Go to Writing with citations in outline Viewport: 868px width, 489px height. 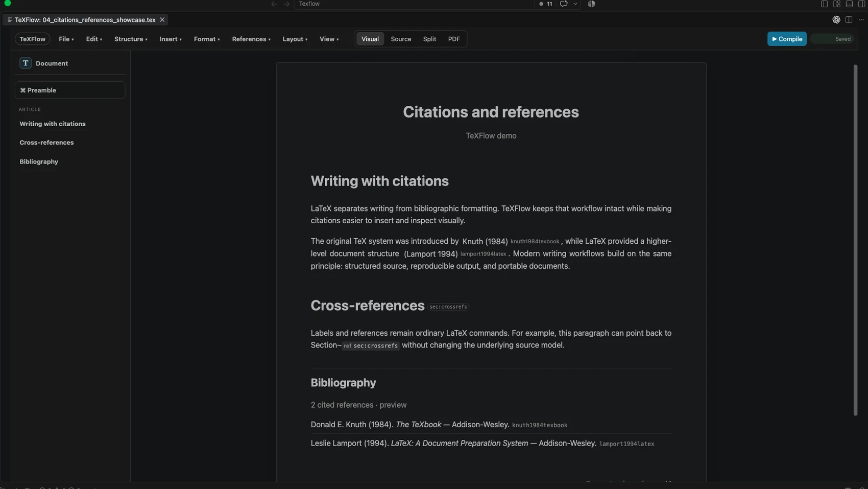[53, 124]
